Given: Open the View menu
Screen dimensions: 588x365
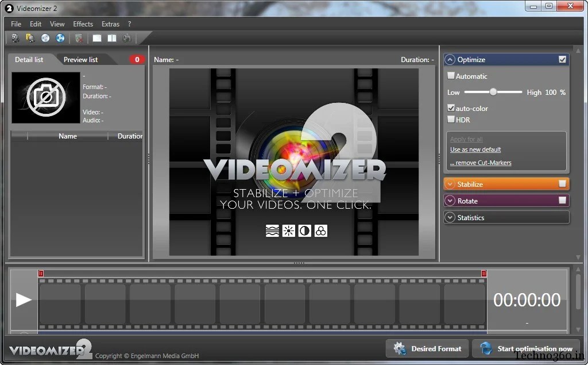Looking at the screenshot, I should [x=57, y=24].
